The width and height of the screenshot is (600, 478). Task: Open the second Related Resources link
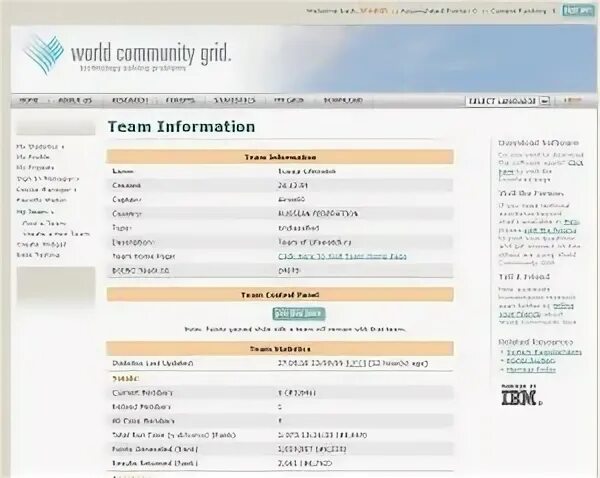coord(530,361)
